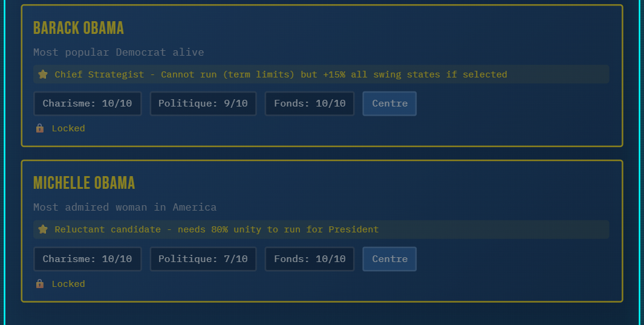Select the Barack Obama card title
The width and height of the screenshot is (644, 325).
tap(79, 28)
